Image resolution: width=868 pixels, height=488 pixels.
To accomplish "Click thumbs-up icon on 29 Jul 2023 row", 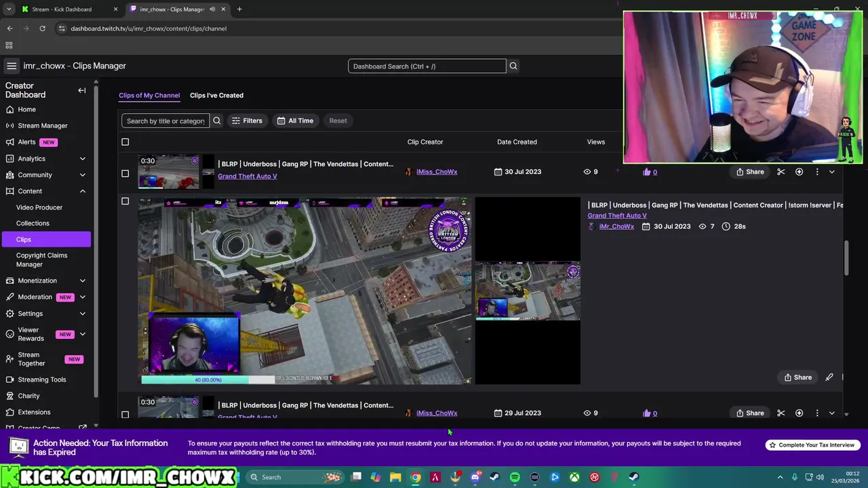I will (646, 413).
